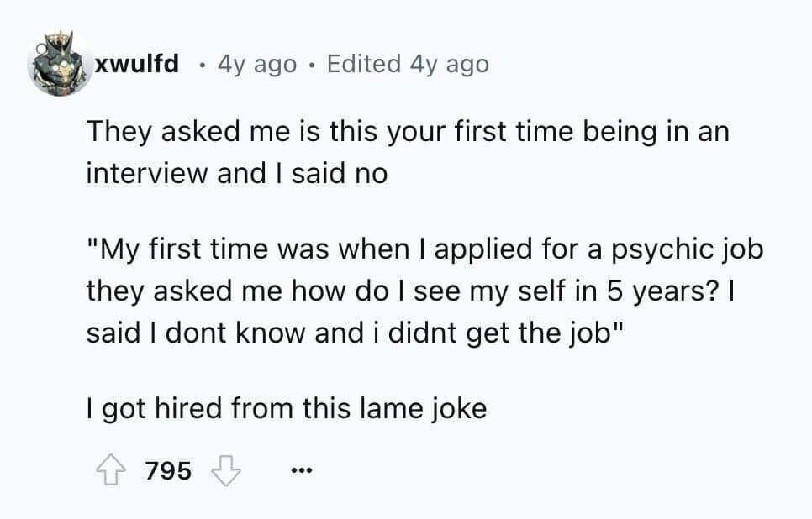Click the 795 vote score

point(169,471)
